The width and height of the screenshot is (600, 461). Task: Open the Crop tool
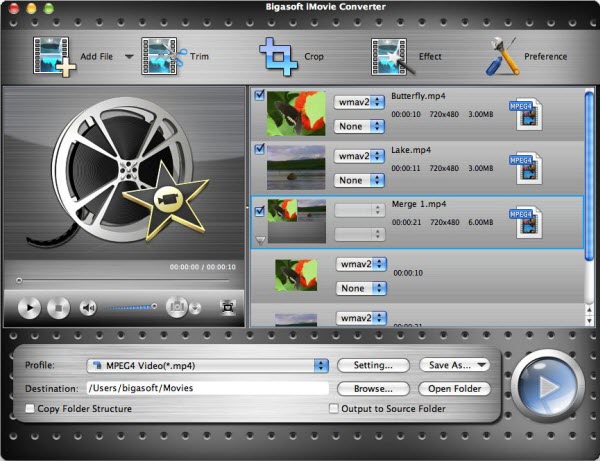pos(278,57)
